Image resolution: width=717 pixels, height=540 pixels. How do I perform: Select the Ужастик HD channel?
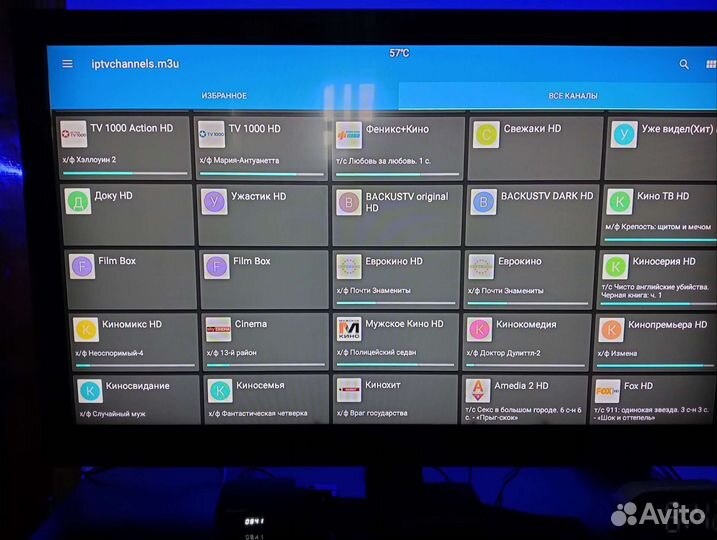click(262, 213)
